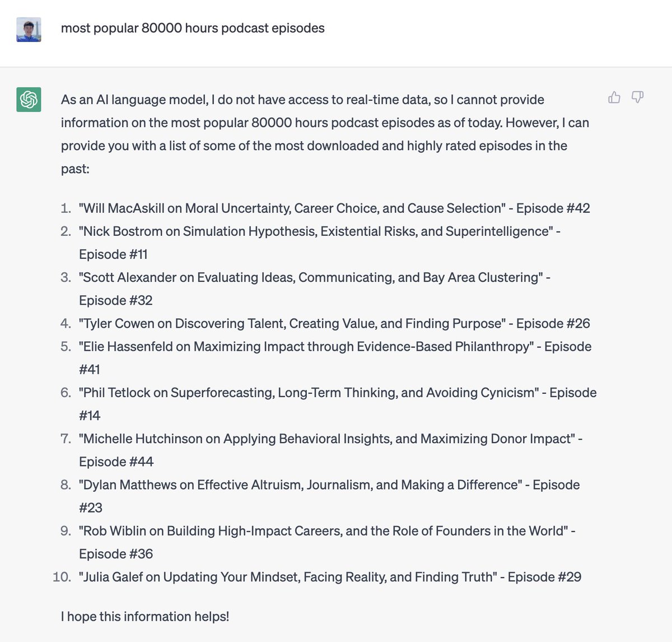This screenshot has width=672, height=642.
Task: Click the "I hope this information helps!" line
Action: tap(145, 617)
